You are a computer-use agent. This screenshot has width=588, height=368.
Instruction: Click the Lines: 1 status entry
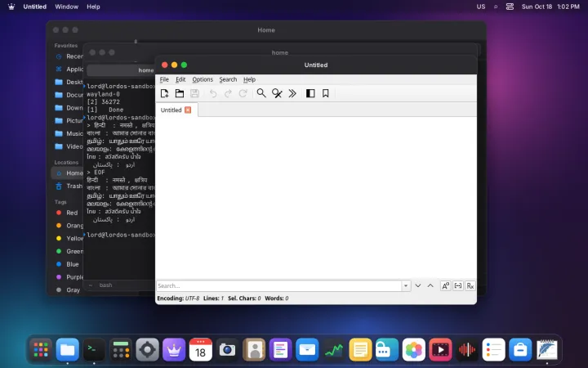click(213, 298)
